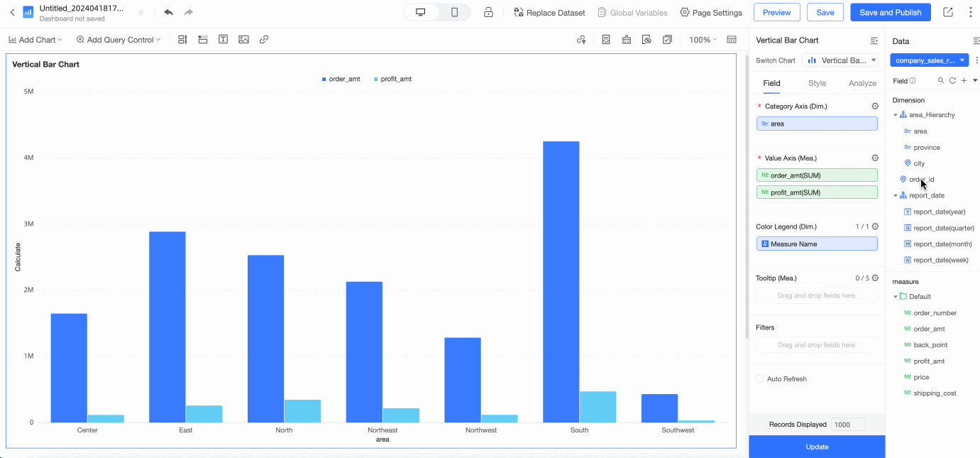Click the Preview button
The width and height of the screenshot is (980, 458).
(777, 12)
